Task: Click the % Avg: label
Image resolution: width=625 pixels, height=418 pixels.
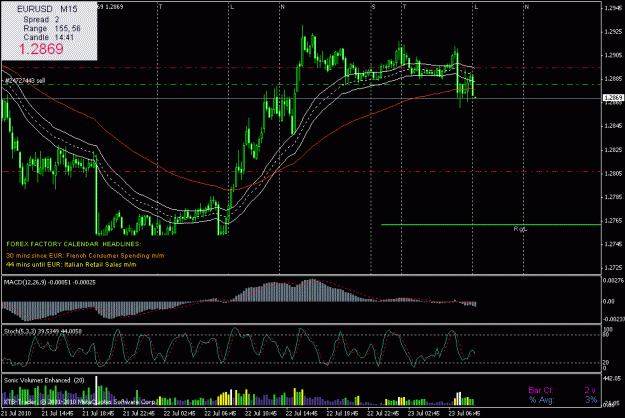Action: (x=541, y=399)
